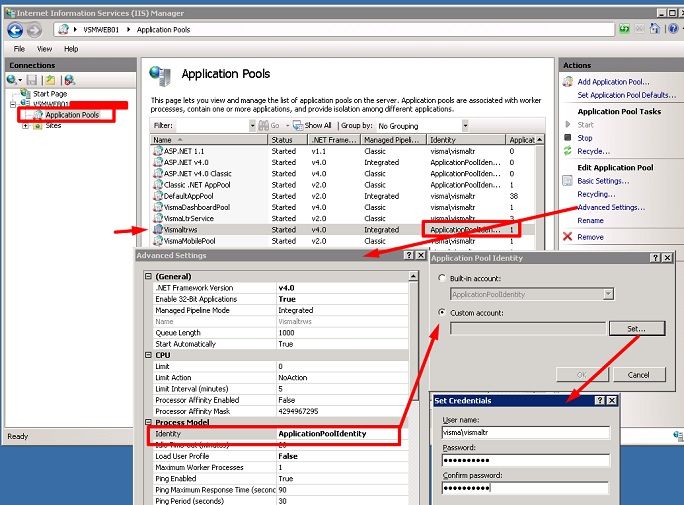Click the Confirm password input field
Image resolution: width=684 pixels, height=505 pixels.
[x=526, y=488]
